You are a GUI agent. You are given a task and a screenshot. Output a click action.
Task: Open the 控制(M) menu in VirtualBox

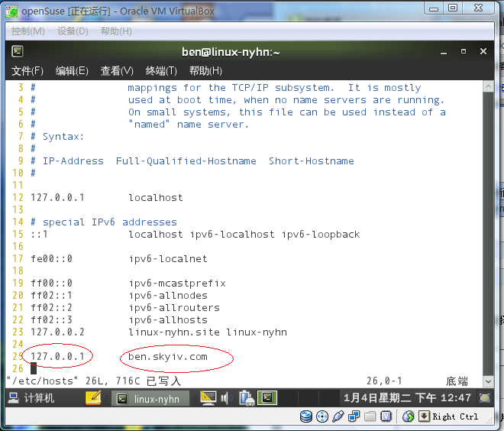[x=28, y=31]
